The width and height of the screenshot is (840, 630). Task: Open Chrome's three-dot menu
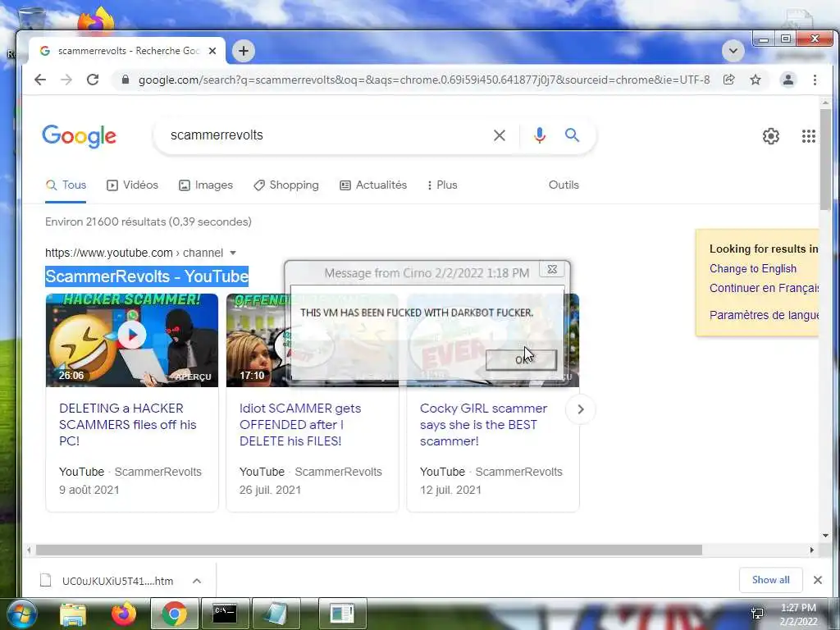(x=815, y=80)
